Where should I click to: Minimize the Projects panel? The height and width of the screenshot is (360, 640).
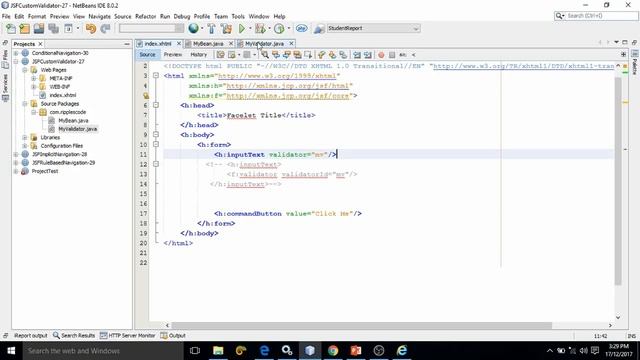point(127,44)
